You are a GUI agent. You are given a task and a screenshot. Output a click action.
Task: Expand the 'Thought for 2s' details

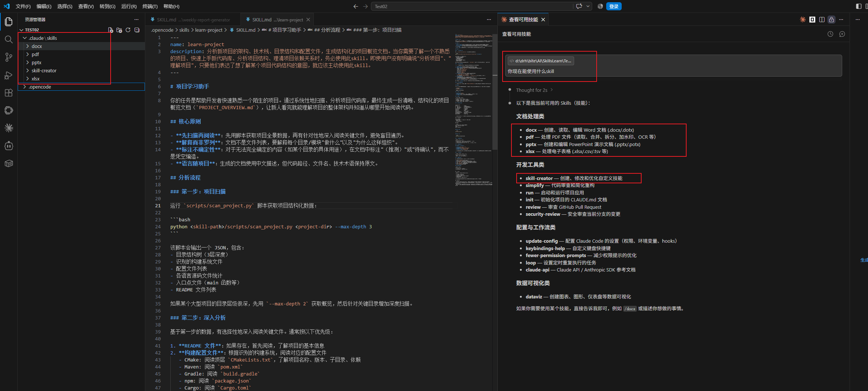(534, 90)
